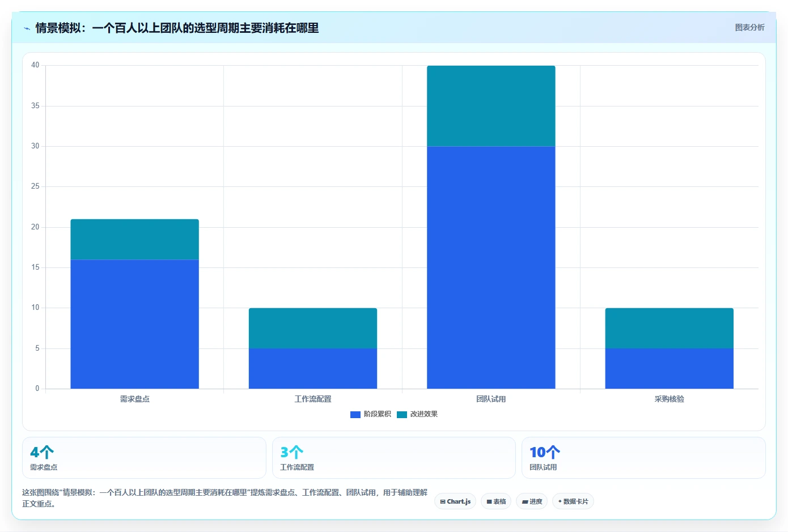Open the 10个 团队试用 stat card
The height and width of the screenshot is (532, 788).
[x=643, y=458]
